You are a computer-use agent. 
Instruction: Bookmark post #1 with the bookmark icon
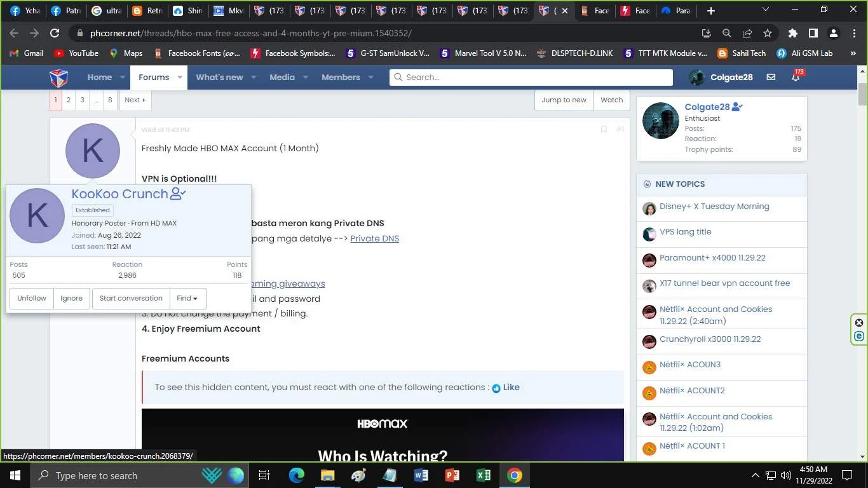604,130
